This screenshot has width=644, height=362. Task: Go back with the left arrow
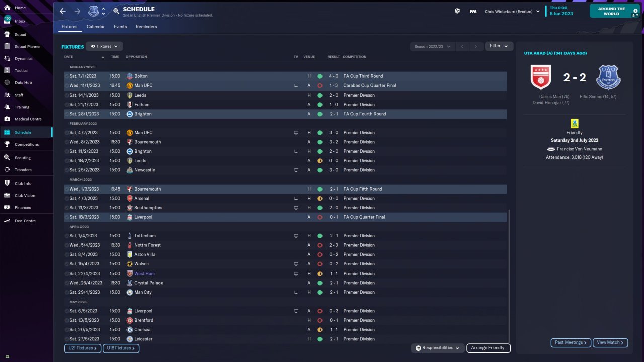click(x=63, y=11)
